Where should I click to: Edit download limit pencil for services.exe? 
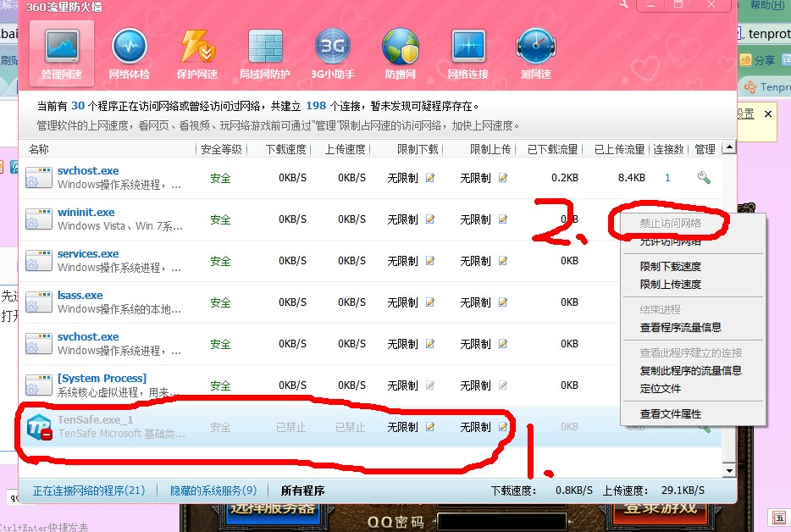point(430,260)
